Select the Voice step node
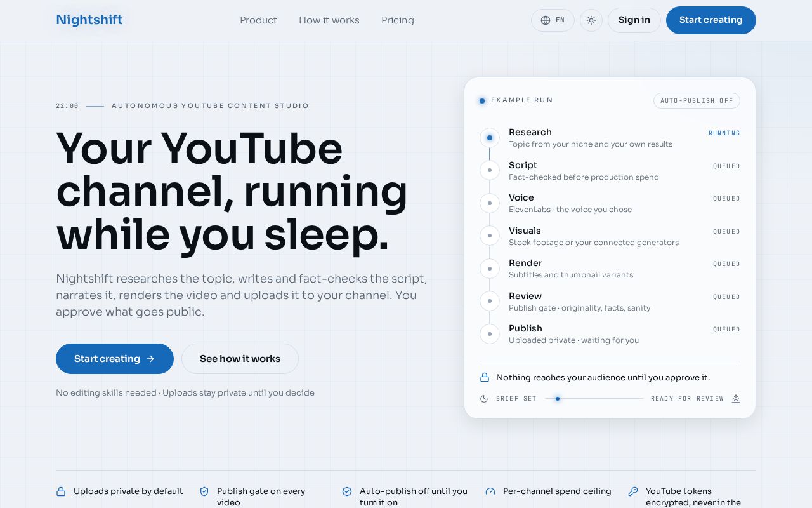The width and height of the screenshot is (812, 508). coord(489,203)
